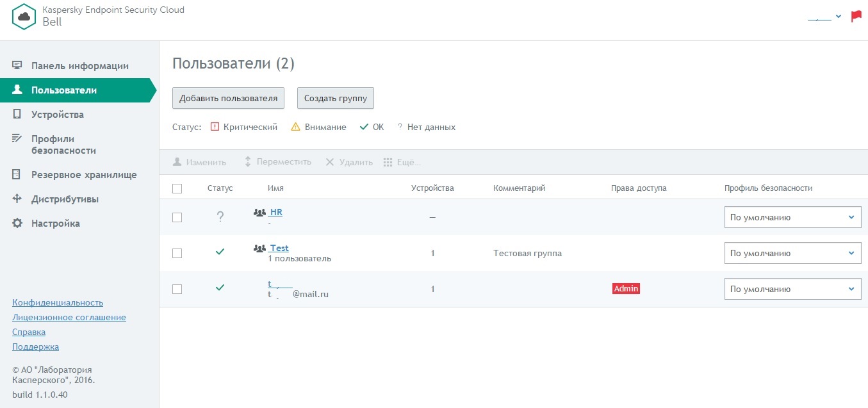Expand security profile dropdown for Test group
868x408 pixels.
coord(792,253)
